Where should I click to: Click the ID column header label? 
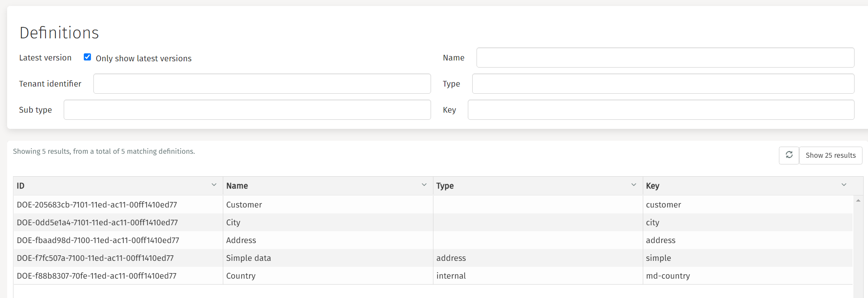tap(21, 186)
